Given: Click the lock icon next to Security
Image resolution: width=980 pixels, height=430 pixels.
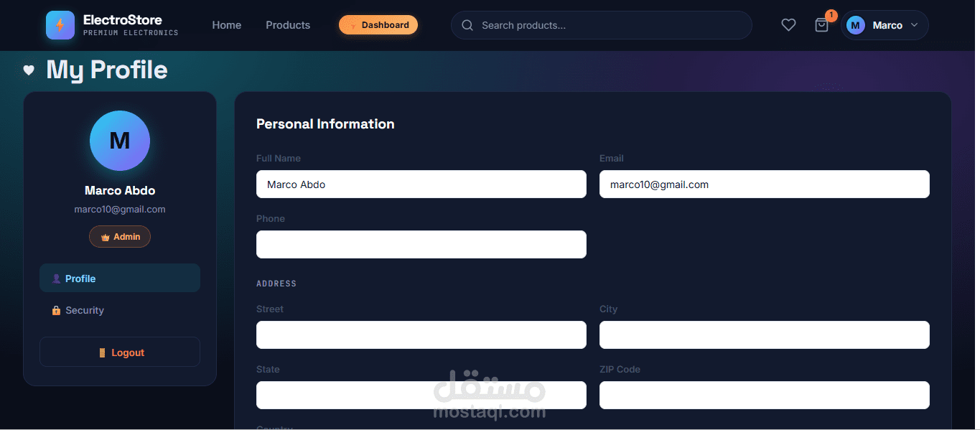Looking at the screenshot, I should click(x=56, y=310).
